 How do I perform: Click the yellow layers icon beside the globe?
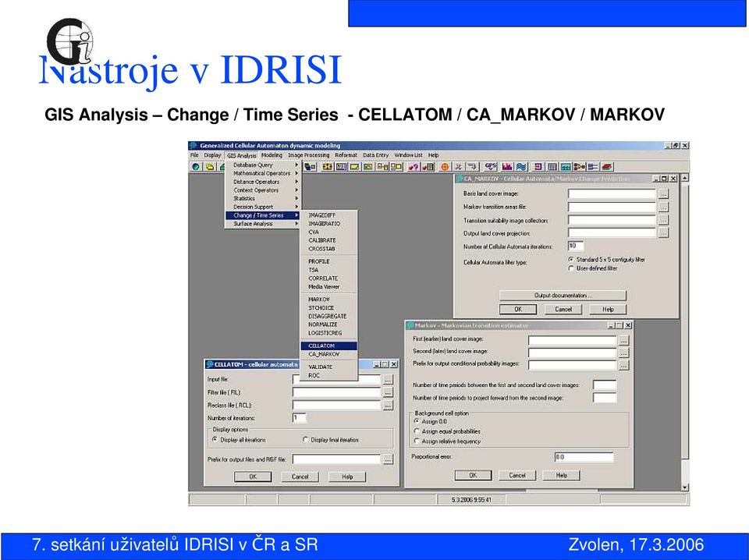point(210,167)
